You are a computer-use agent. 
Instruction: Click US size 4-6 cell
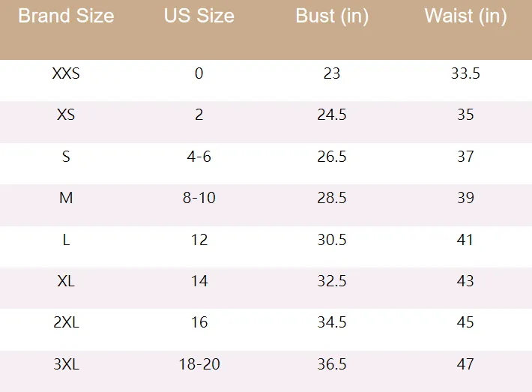(x=199, y=157)
